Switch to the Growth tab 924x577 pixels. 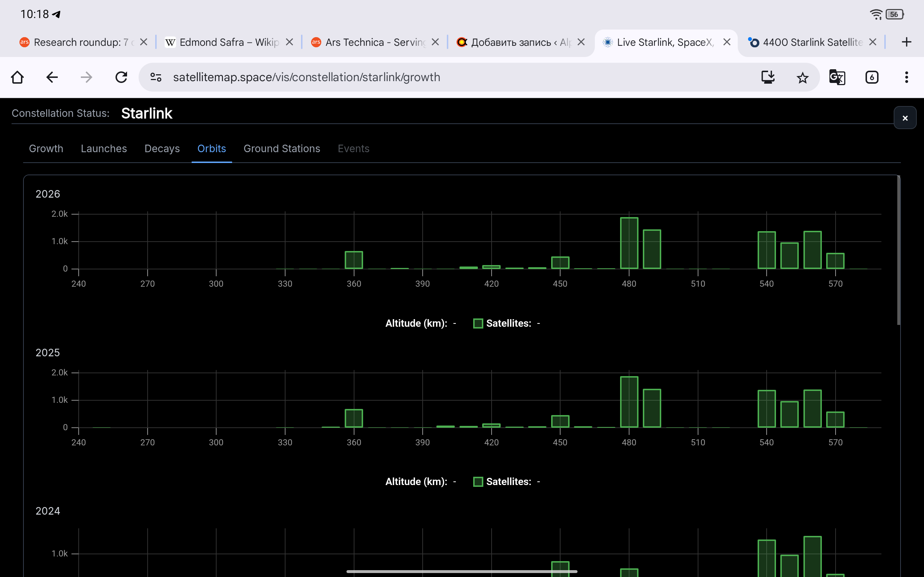pos(46,149)
